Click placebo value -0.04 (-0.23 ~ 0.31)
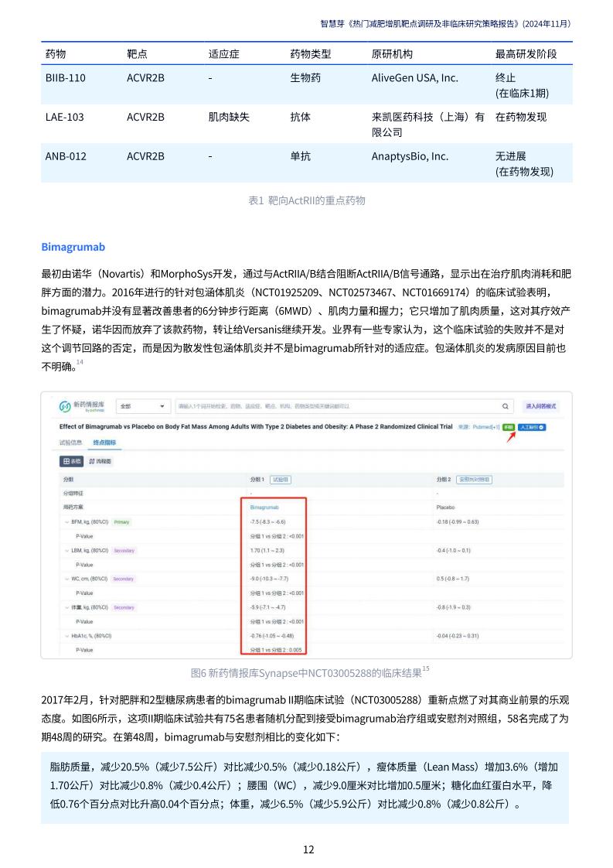The width and height of the screenshot is (613, 868). point(458,636)
